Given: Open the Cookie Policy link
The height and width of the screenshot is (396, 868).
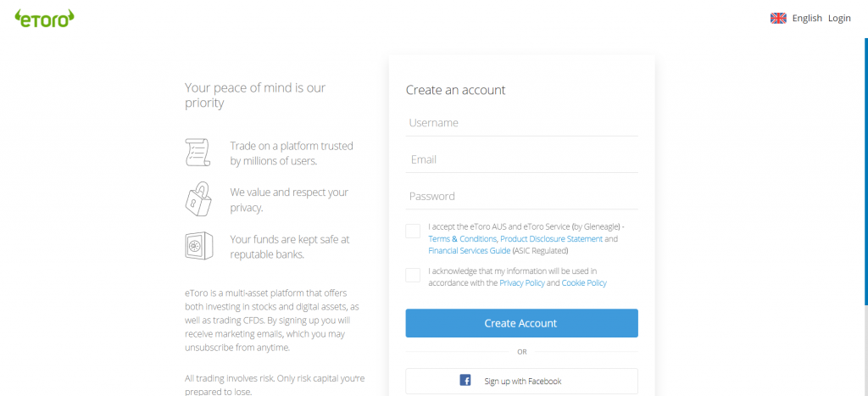Looking at the screenshot, I should (x=584, y=283).
